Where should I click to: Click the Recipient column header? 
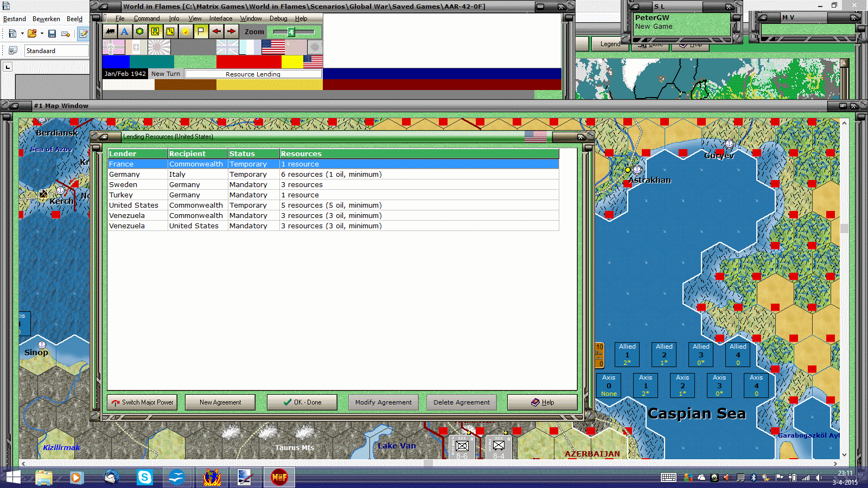click(198, 153)
